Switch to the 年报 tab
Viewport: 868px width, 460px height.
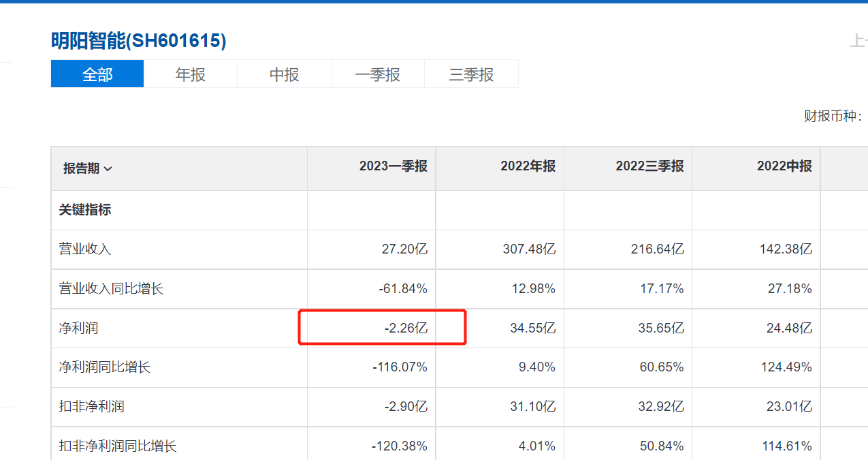click(x=191, y=74)
